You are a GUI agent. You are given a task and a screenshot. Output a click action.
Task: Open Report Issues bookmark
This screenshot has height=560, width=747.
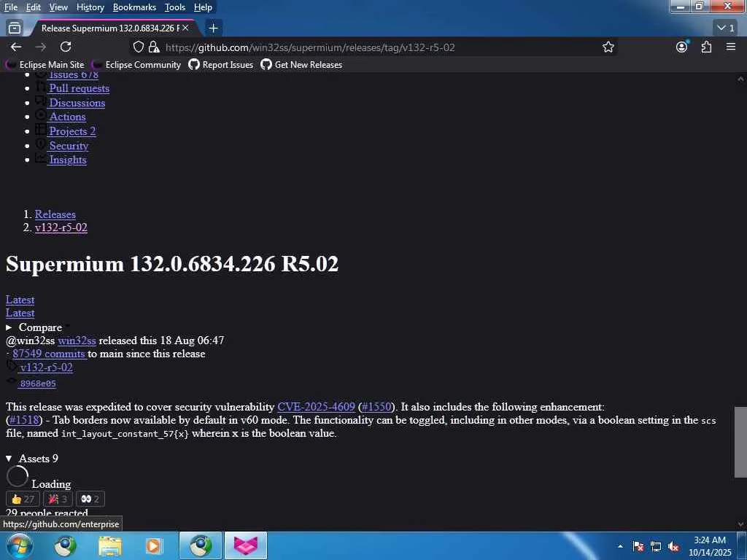(x=221, y=65)
